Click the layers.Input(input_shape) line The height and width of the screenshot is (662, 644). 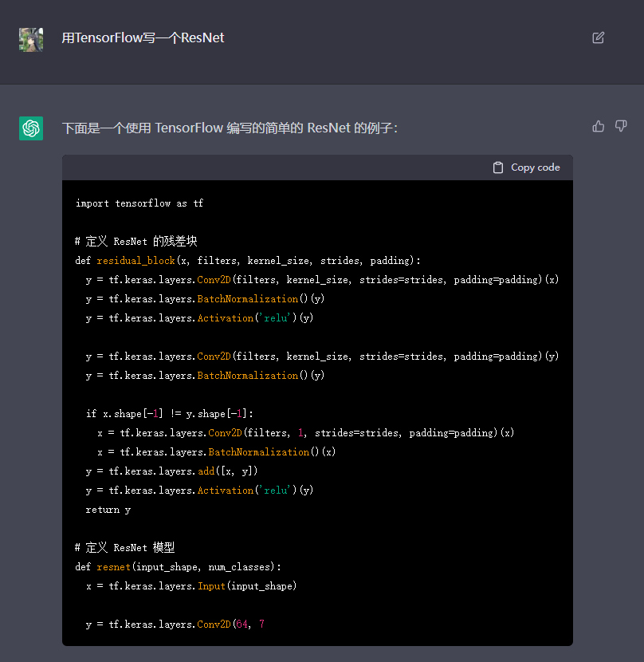191,586
